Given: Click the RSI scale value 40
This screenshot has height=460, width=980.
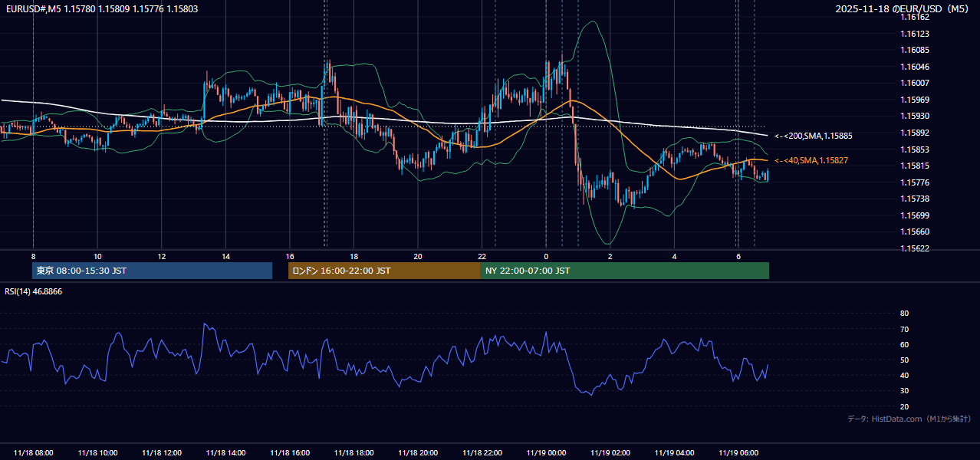Looking at the screenshot, I should 904,375.
